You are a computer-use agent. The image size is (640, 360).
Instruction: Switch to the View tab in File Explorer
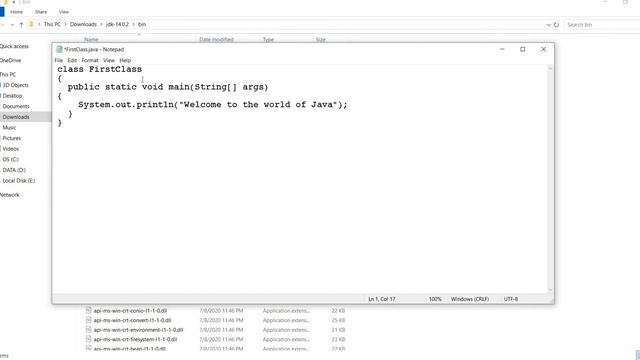tap(64, 12)
